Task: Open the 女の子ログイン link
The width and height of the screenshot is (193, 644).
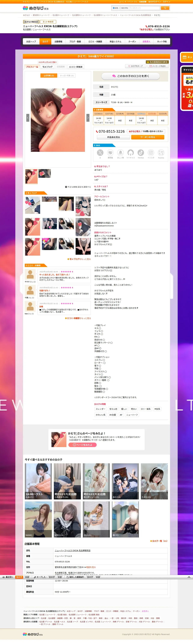Action: 155,2
